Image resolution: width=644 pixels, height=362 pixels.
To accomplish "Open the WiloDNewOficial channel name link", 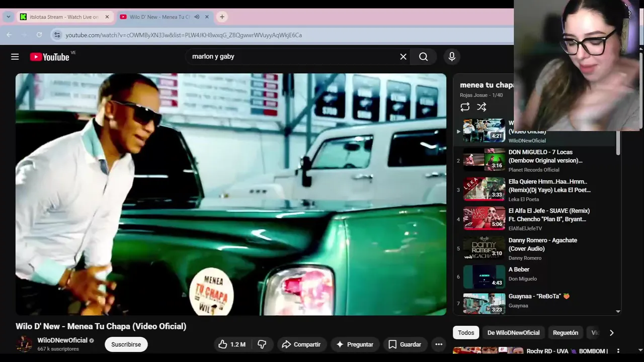I will pos(62,340).
